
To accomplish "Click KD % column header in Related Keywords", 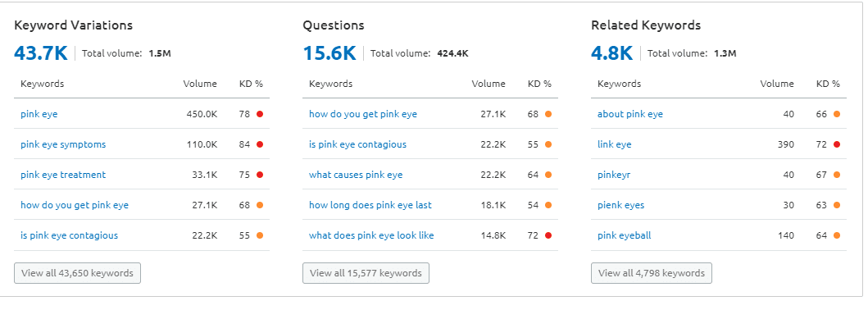I will (828, 84).
